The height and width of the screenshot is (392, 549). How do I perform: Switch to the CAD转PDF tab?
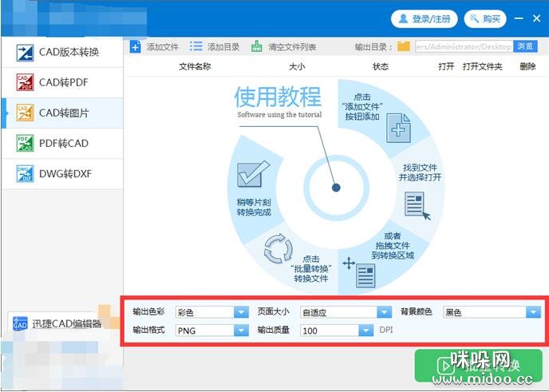tap(62, 83)
